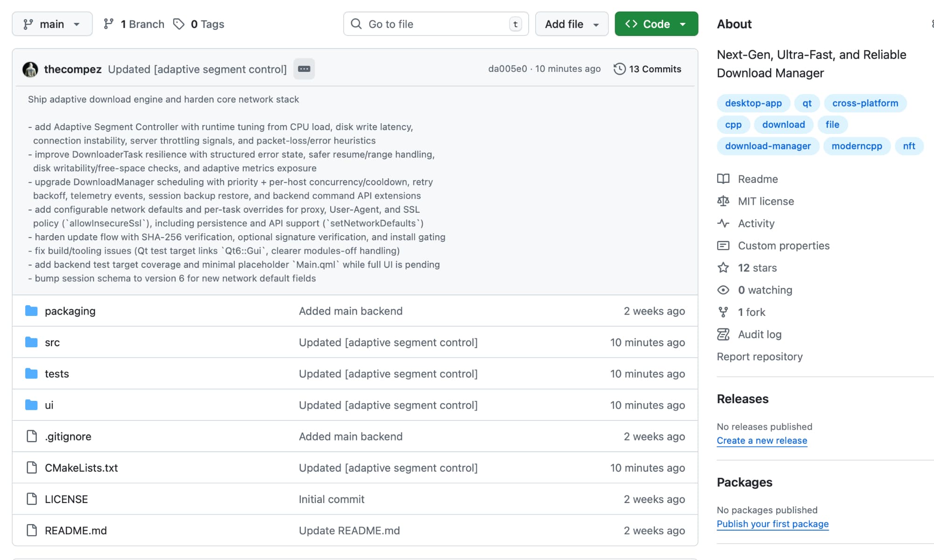Screen dimensions: 934x560
Task: Click the star icon for 12 stars
Action: [723, 267]
